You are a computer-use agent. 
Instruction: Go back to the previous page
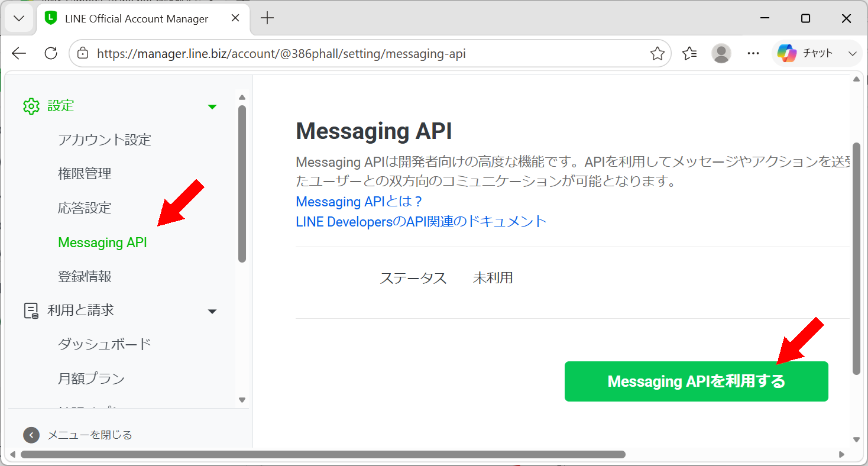[19, 53]
